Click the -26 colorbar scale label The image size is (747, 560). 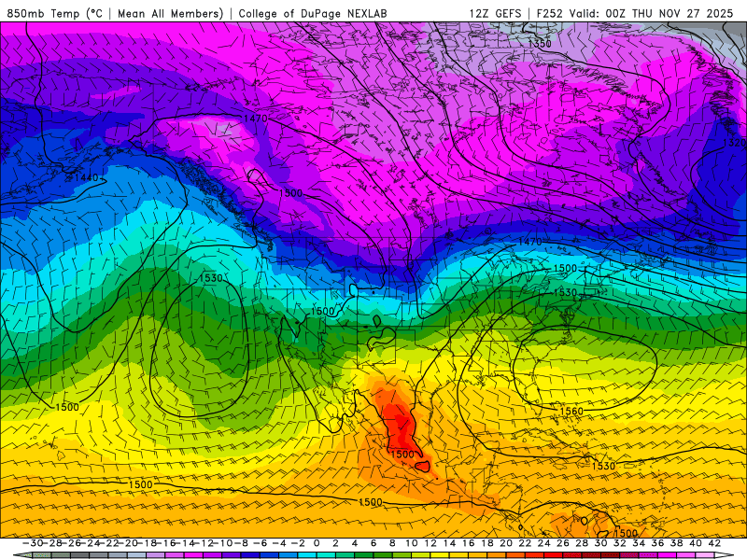click(x=72, y=543)
